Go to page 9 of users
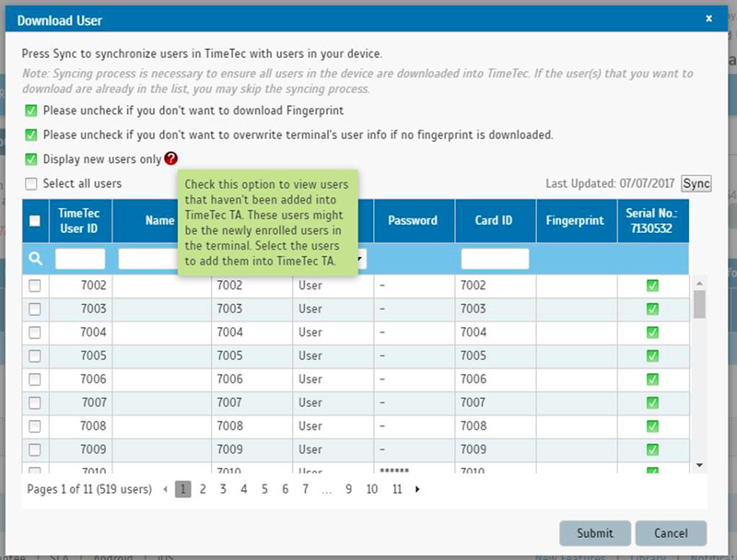The image size is (737, 560). click(348, 489)
